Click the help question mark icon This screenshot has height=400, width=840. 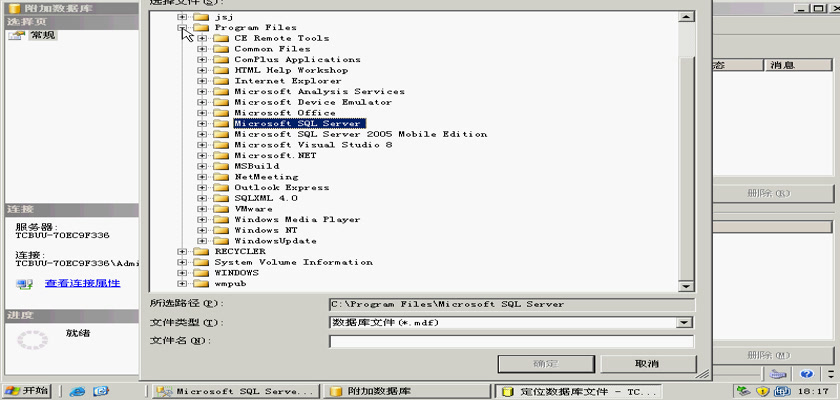(806, 374)
